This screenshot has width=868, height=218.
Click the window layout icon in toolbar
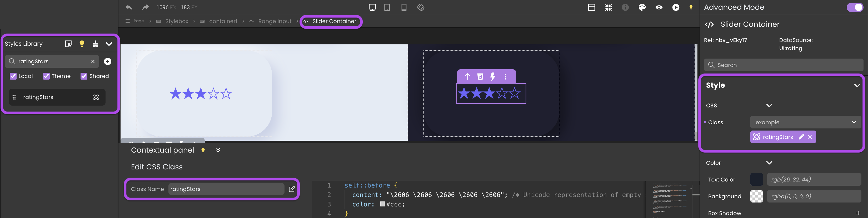[x=591, y=7]
